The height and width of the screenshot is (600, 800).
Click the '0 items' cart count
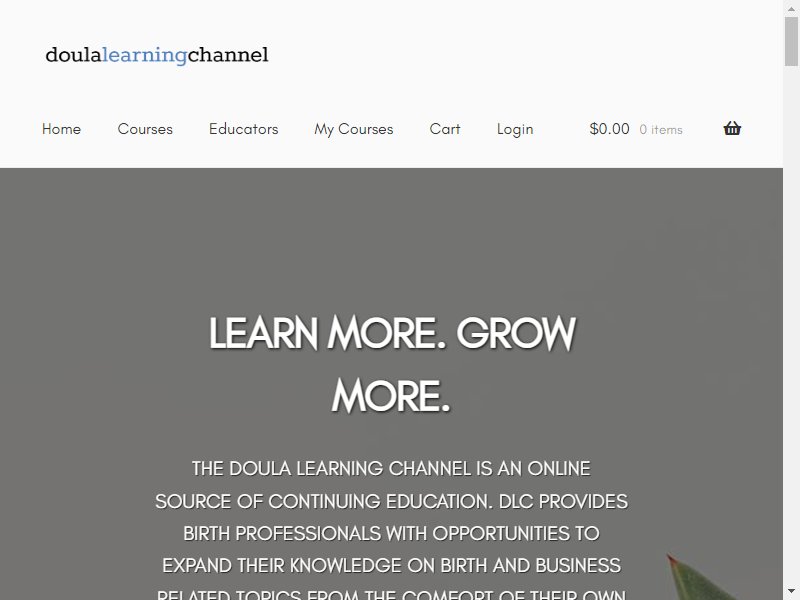pyautogui.click(x=661, y=130)
